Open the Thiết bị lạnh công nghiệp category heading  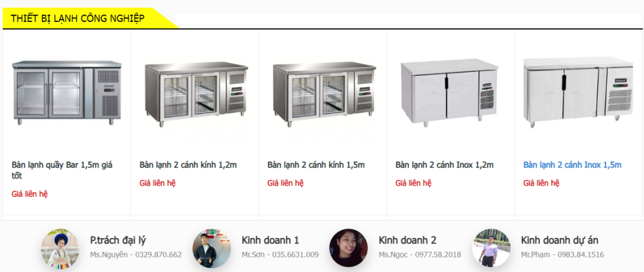pos(77,18)
